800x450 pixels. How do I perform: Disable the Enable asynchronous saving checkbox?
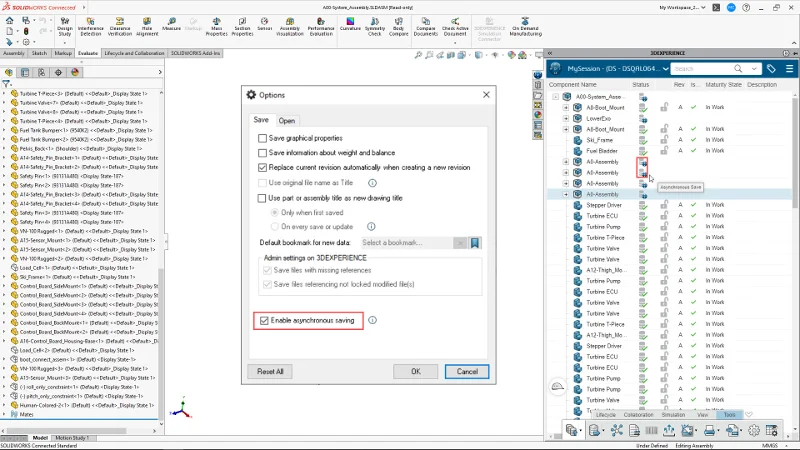point(264,320)
